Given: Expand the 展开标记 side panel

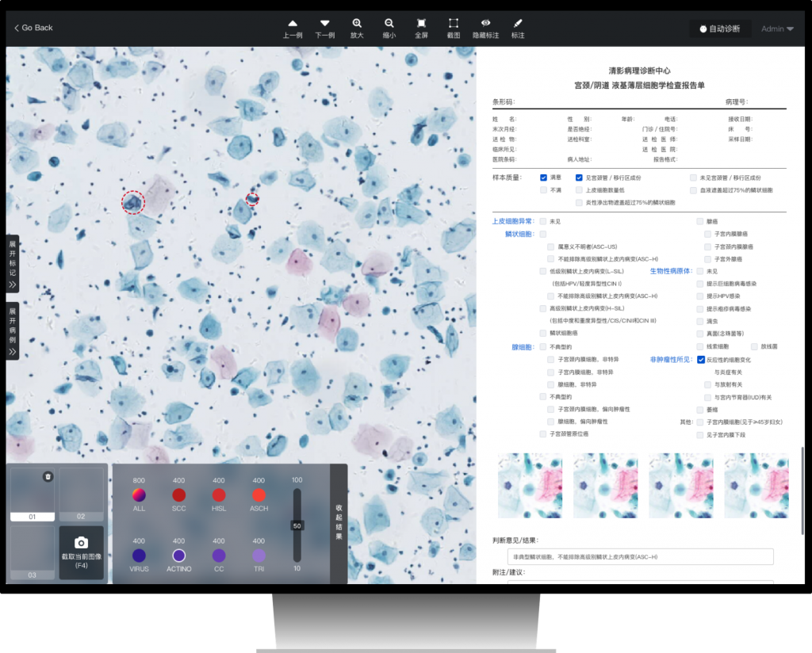Looking at the screenshot, I should [13, 264].
